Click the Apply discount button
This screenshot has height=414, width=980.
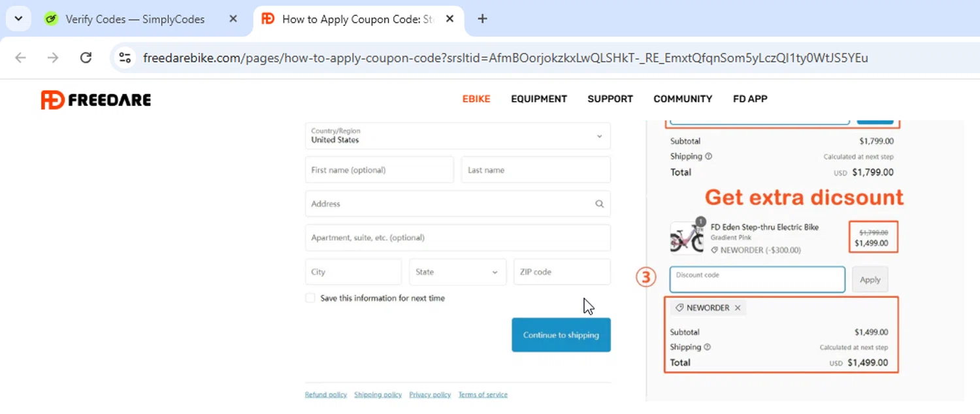(870, 279)
